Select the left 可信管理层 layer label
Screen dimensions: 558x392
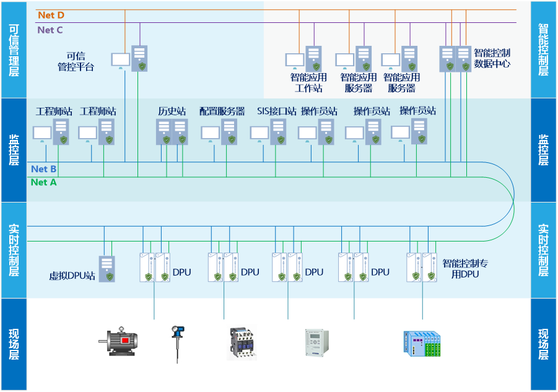click(x=13, y=50)
